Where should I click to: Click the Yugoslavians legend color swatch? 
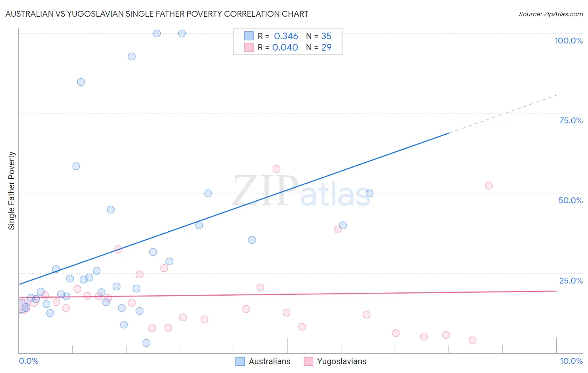[309, 361]
